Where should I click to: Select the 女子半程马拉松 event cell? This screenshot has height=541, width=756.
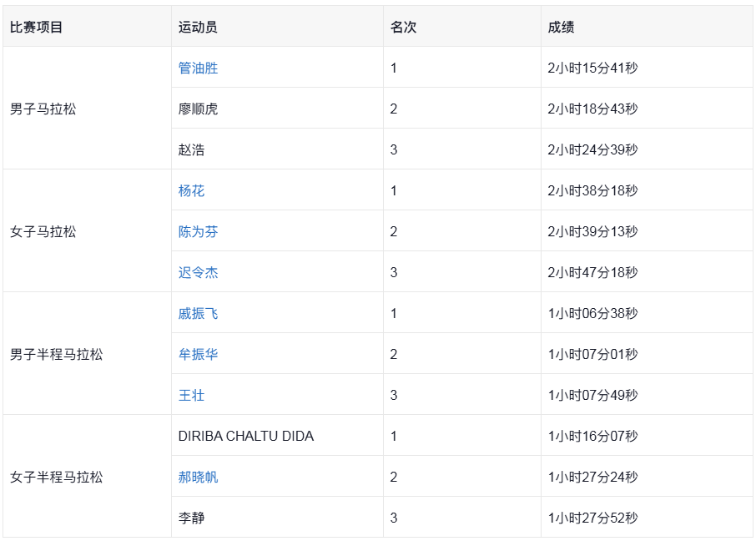click(x=88, y=476)
